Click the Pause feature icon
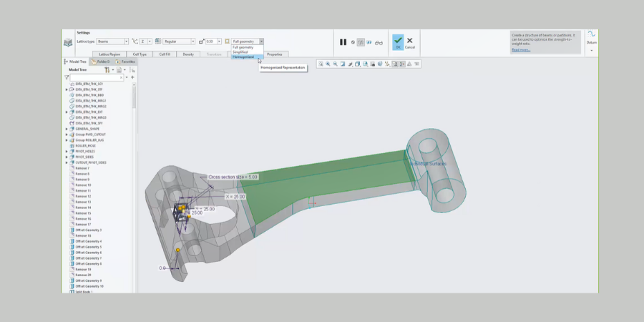 click(343, 42)
